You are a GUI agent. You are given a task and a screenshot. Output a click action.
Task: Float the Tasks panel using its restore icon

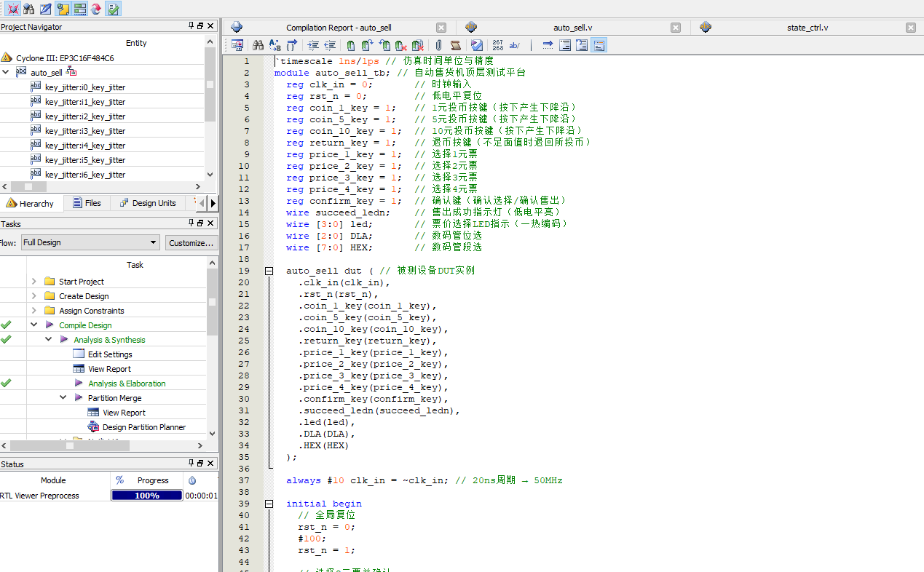(201, 223)
